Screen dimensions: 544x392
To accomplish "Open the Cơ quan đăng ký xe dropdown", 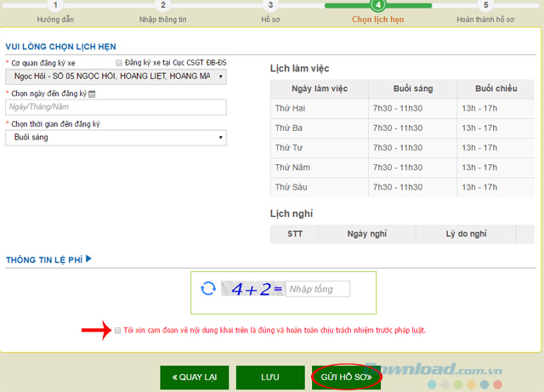I will tap(116, 77).
